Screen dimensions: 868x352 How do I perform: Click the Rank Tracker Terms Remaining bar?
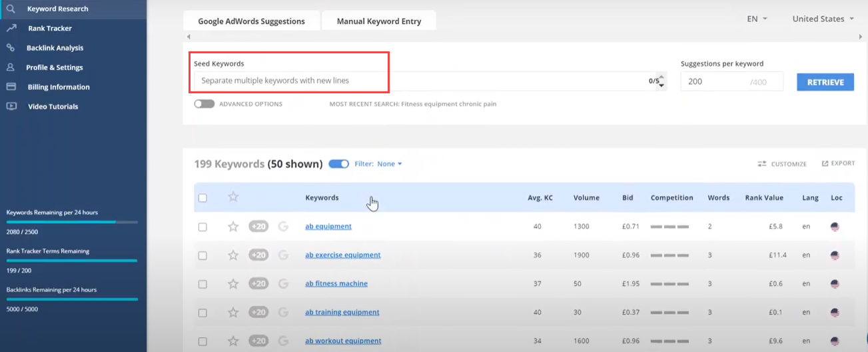pos(72,261)
